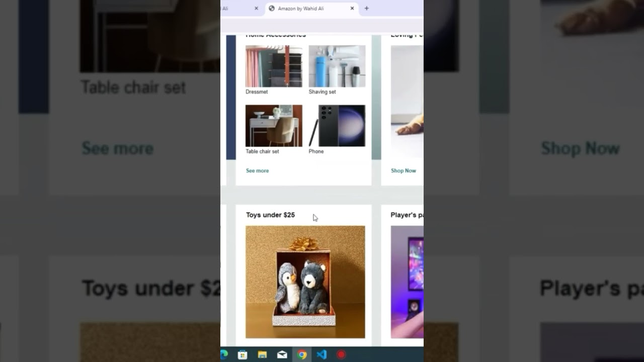Click the 'Phone' label

(x=316, y=151)
